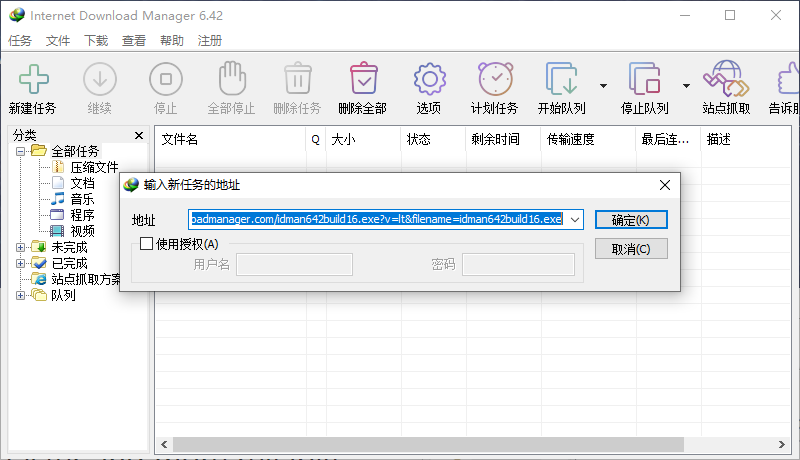Screen dimensions: 800x460
Task: Click the IDM logo in main title bar
Action: click(17, 15)
